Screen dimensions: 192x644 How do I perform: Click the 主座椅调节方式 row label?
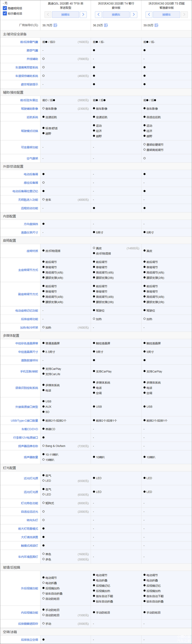[x=28, y=270]
